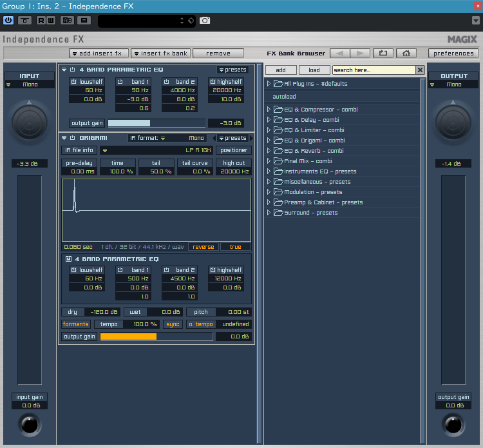Image resolution: width=483 pixels, height=448 pixels.
Task: Open the LP R 16K impulse file dropdown
Action: click(157, 150)
